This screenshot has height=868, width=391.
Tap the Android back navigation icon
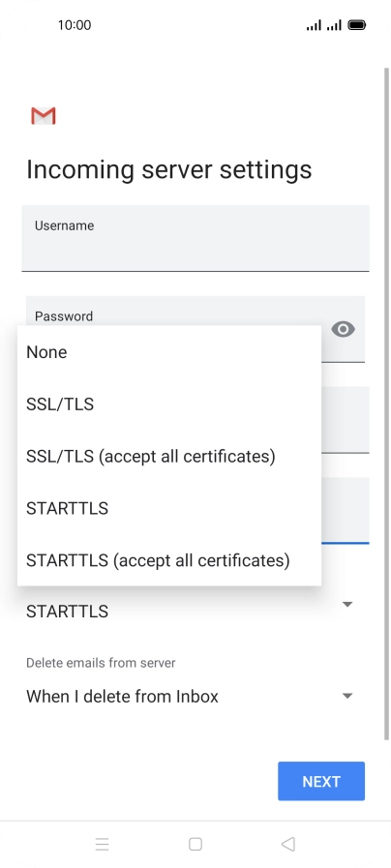(288, 844)
